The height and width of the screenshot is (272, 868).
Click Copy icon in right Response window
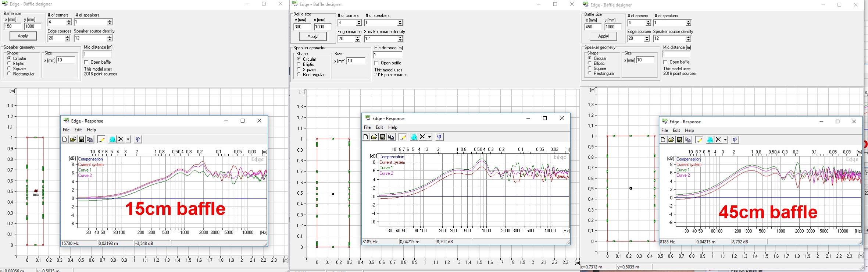coord(688,140)
